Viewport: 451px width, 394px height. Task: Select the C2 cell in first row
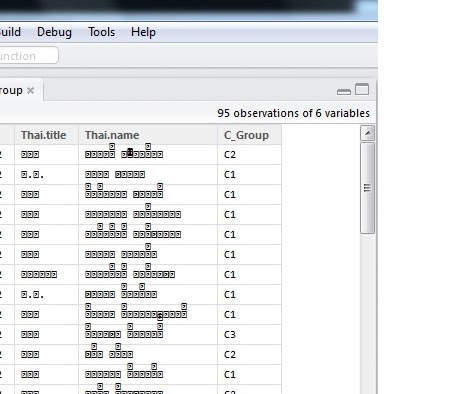pos(249,155)
